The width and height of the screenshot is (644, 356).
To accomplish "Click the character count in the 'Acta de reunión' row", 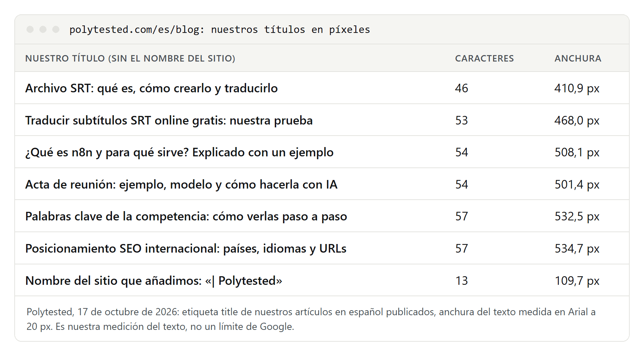I will pyautogui.click(x=462, y=185).
